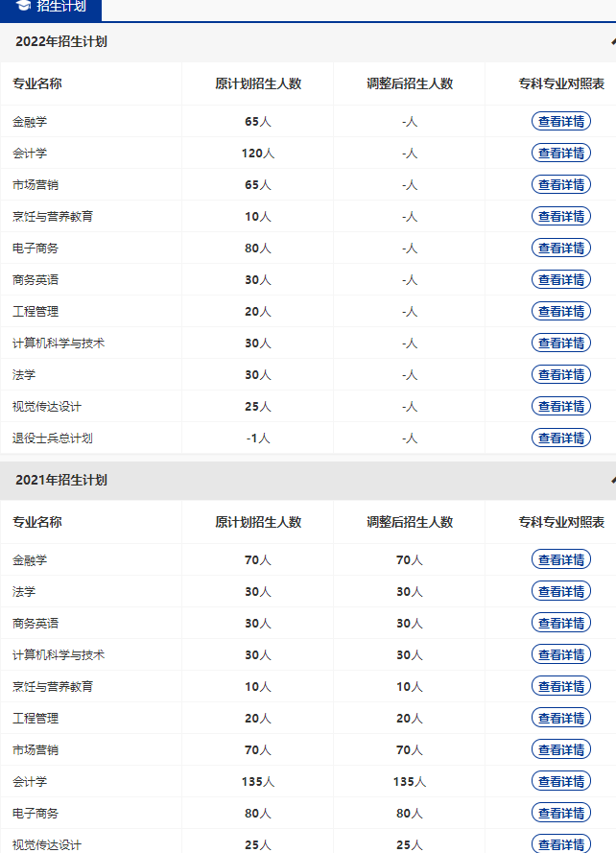
Task: Click the 2022年招生计划 heading text
Action: click(61, 41)
